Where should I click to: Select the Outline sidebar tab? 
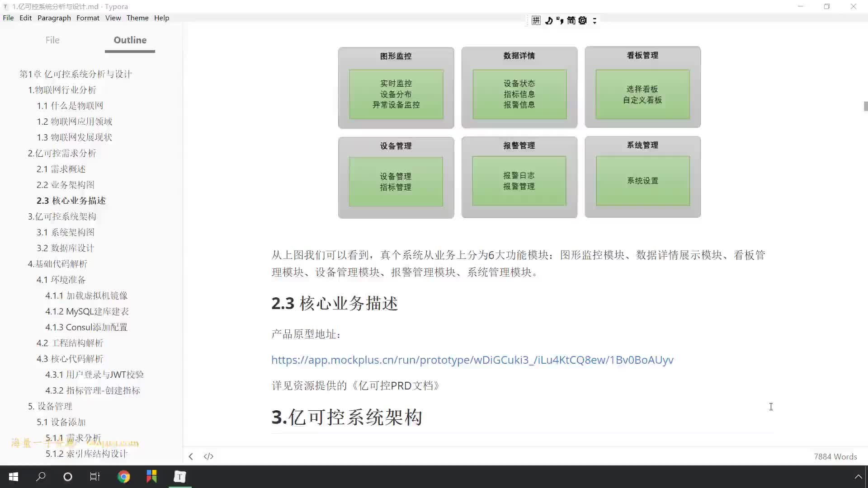130,40
